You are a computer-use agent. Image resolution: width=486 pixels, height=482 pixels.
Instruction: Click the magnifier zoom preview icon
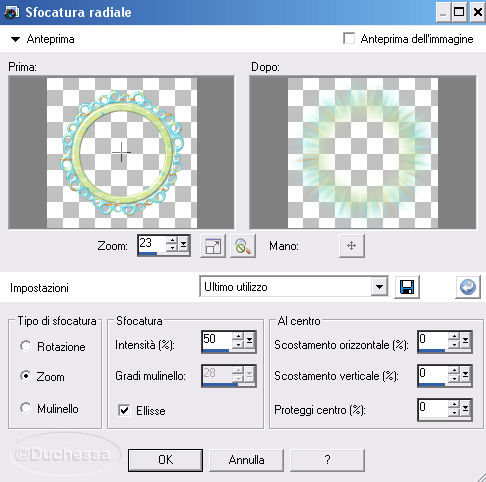tap(243, 246)
